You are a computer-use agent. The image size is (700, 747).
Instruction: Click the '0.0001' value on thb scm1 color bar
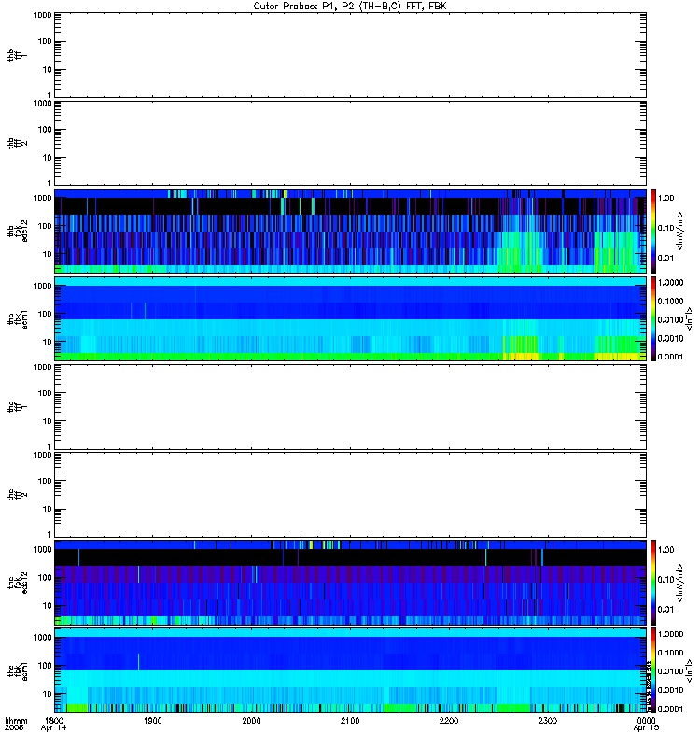click(x=670, y=357)
